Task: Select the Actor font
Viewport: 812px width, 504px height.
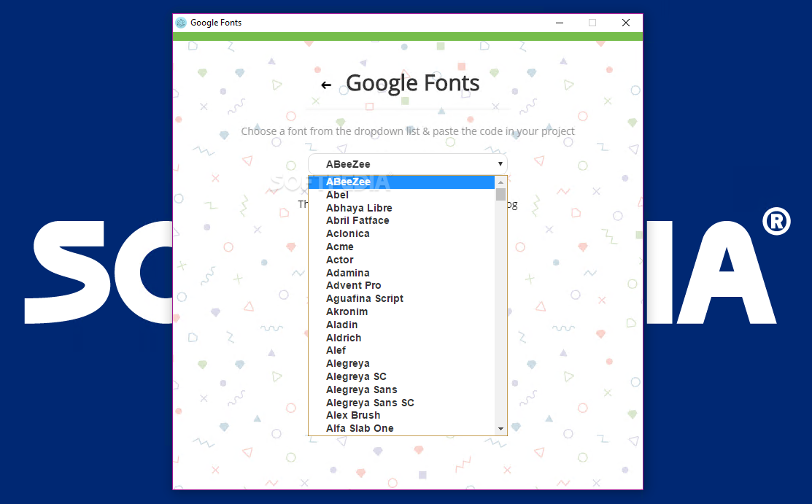Action: click(x=402, y=260)
